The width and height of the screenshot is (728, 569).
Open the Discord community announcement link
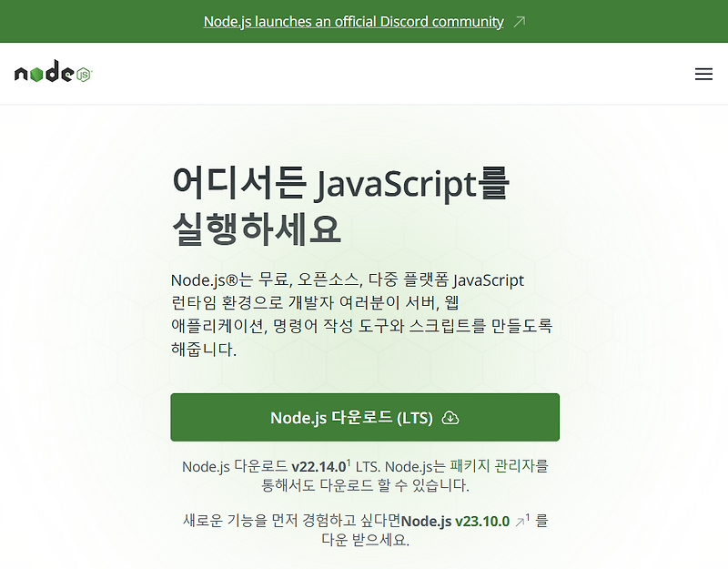[x=353, y=20]
